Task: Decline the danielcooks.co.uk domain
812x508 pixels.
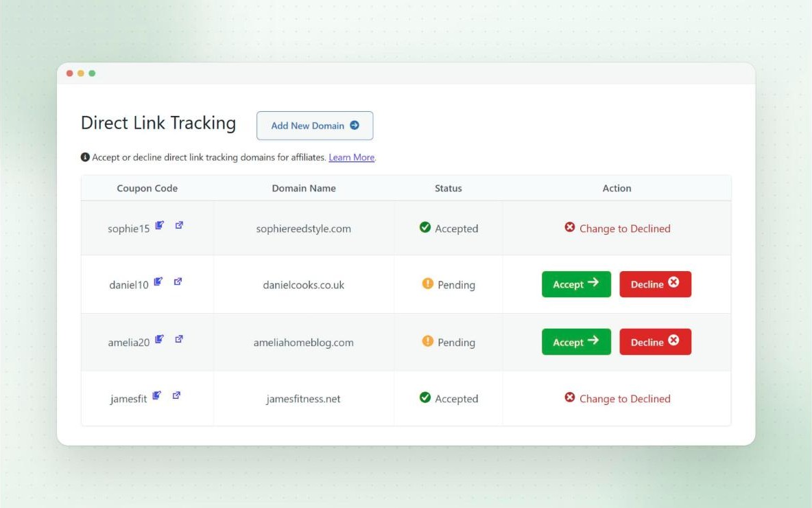Action: pyautogui.click(x=655, y=284)
